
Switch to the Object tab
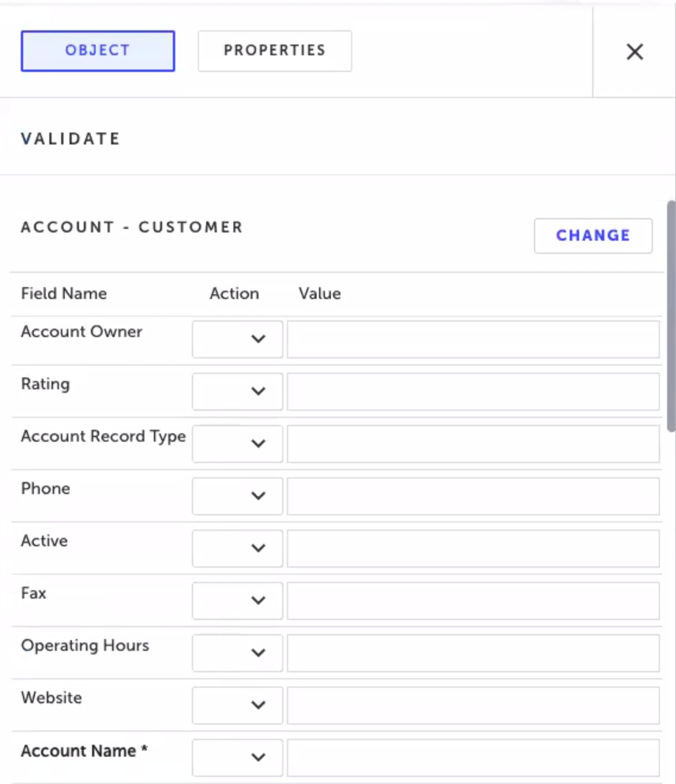[x=98, y=51]
